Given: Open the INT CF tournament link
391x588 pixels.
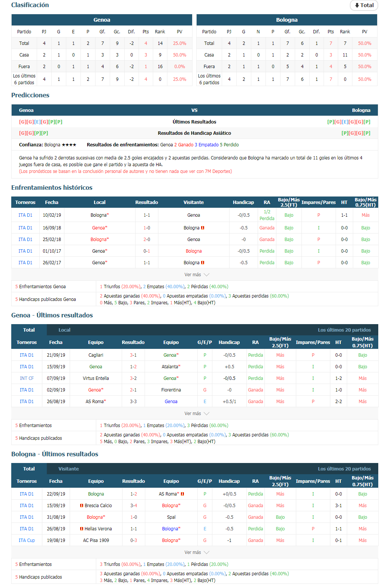Looking at the screenshot, I should (27, 378).
